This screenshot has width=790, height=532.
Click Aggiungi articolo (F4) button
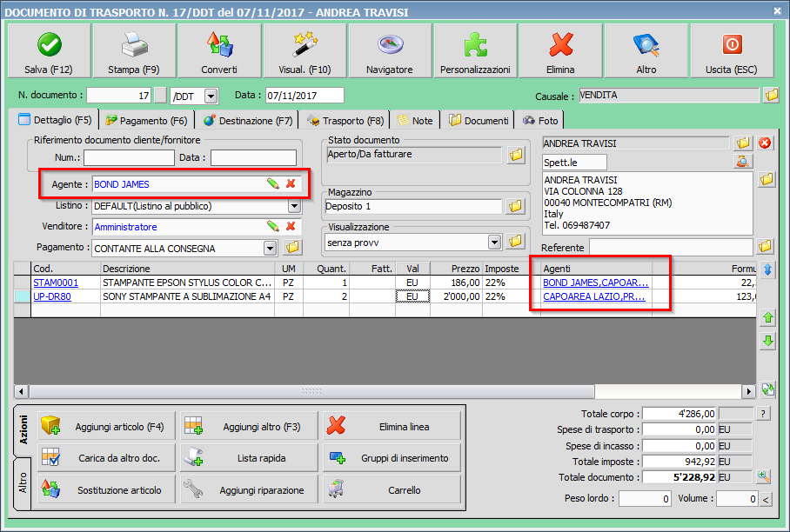(x=106, y=426)
